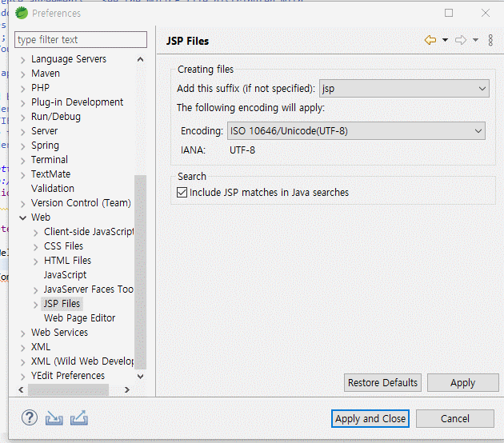Open Version Control (Team) preferences
This screenshot has height=443, width=504.
tap(81, 203)
